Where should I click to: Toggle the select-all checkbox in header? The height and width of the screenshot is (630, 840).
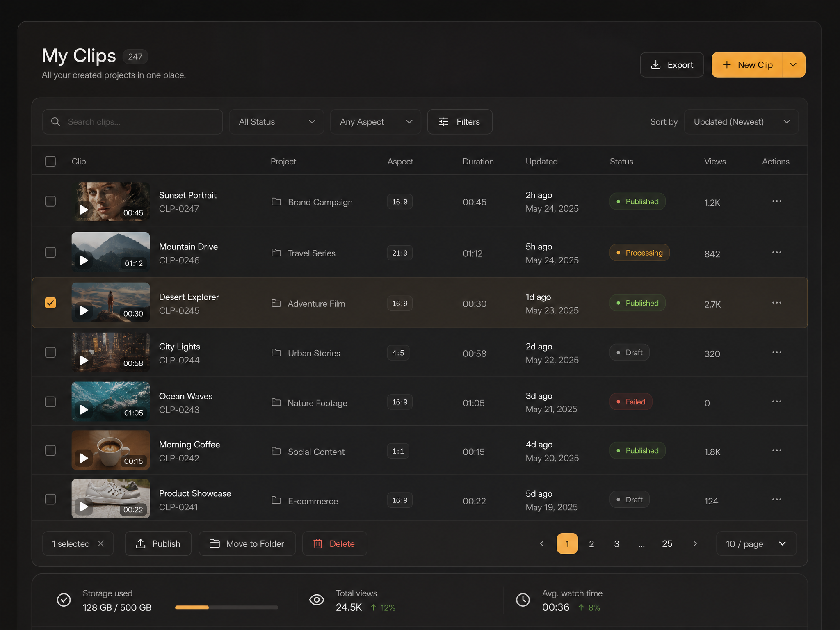coord(50,161)
